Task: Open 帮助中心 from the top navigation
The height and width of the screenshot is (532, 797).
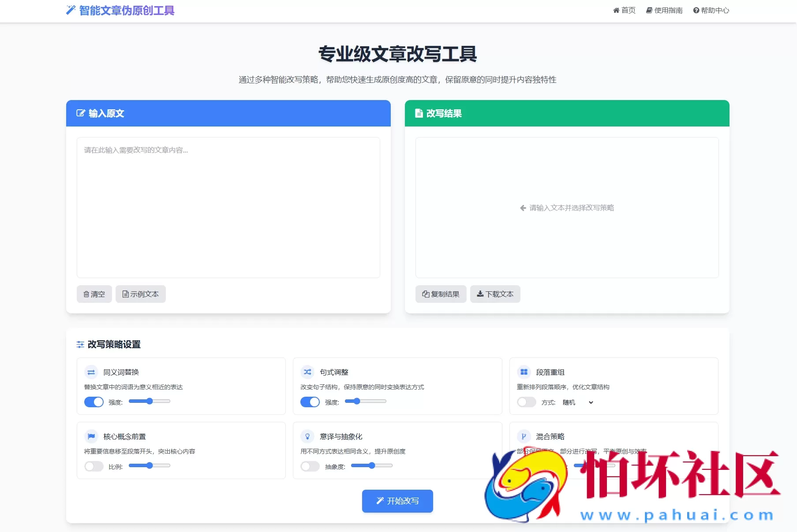Action: pyautogui.click(x=711, y=10)
